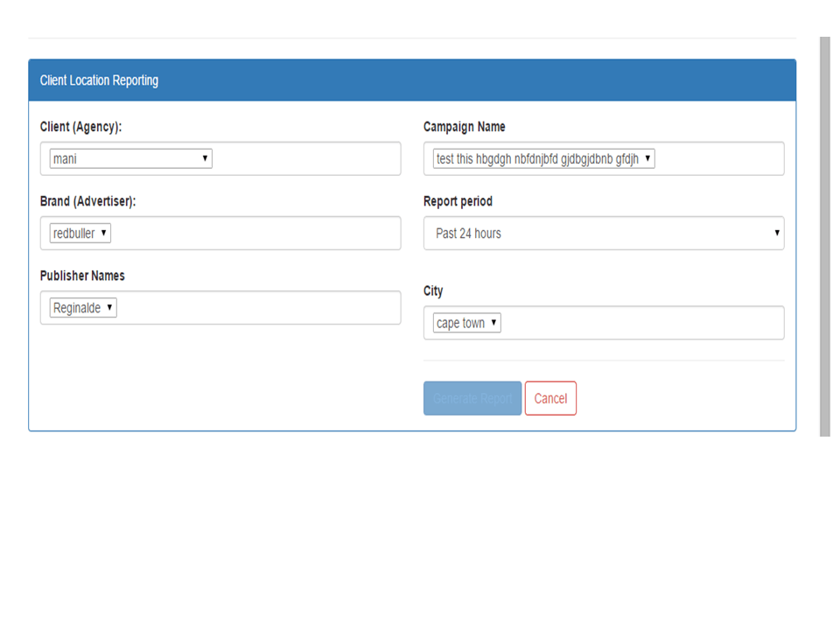Viewport: 840px width, 630px height.
Task: Click the Client (Agency) dropdown arrow
Action: coord(205,158)
